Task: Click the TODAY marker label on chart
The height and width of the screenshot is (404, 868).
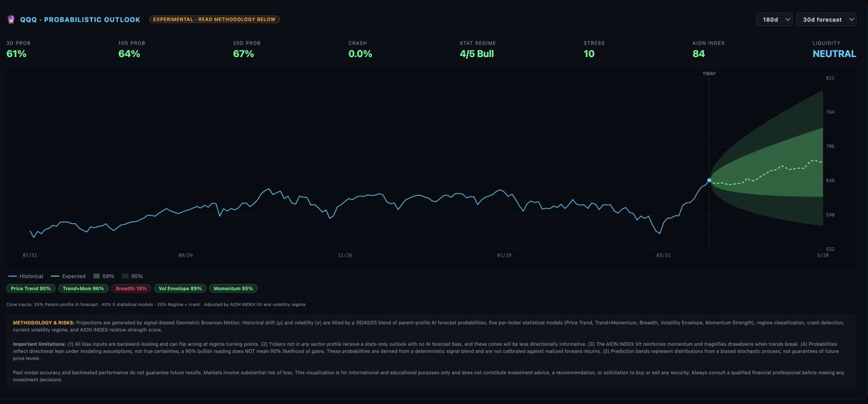Action: tap(709, 74)
